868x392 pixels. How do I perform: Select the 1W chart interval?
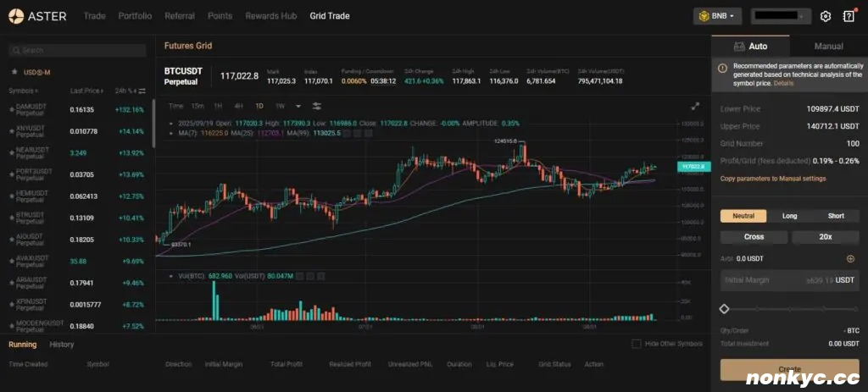pyautogui.click(x=280, y=106)
